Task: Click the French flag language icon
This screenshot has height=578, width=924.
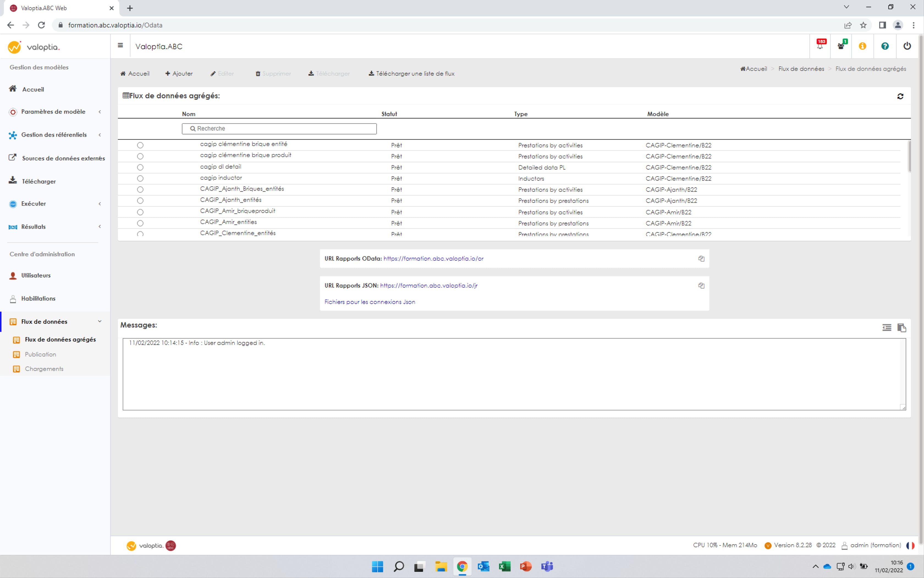Action: (x=910, y=546)
